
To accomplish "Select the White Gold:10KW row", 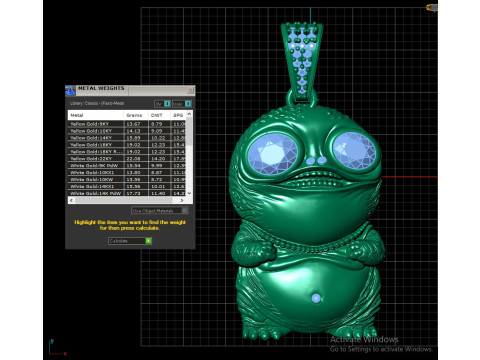I will [127, 179].
